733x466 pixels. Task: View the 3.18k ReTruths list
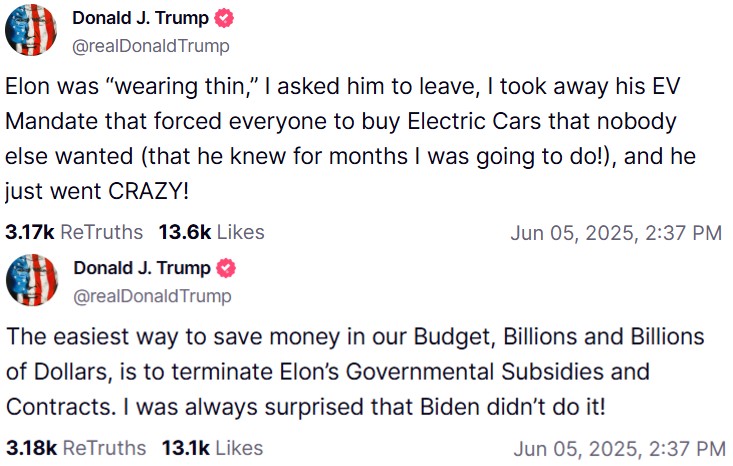pos(74,447)
